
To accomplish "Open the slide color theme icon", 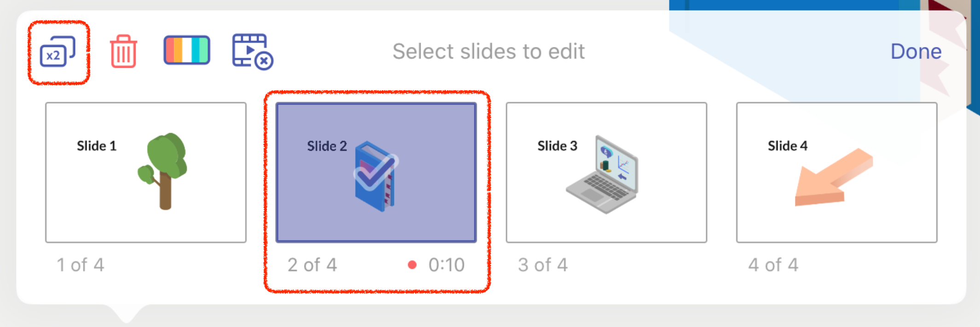I will [x=187, y=50].
